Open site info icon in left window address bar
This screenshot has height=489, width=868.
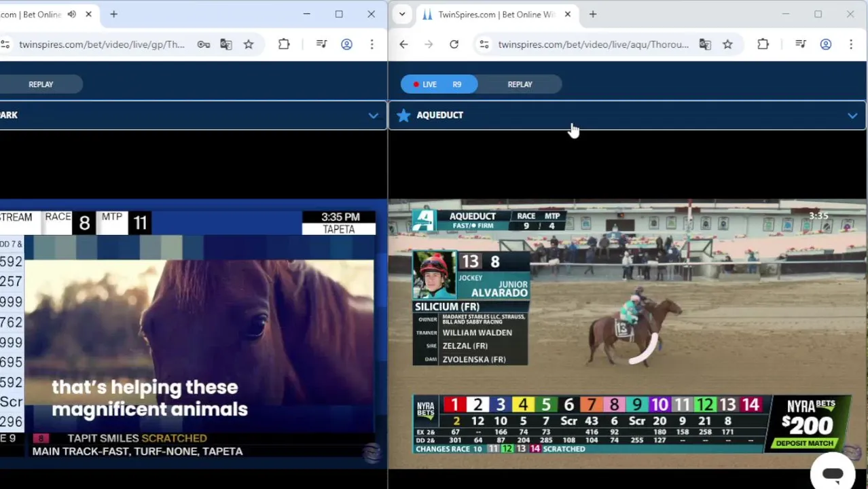(x=5, y=44)
